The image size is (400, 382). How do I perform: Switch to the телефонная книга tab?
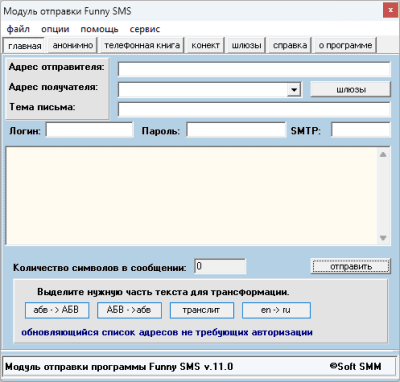tap(142, 45)
